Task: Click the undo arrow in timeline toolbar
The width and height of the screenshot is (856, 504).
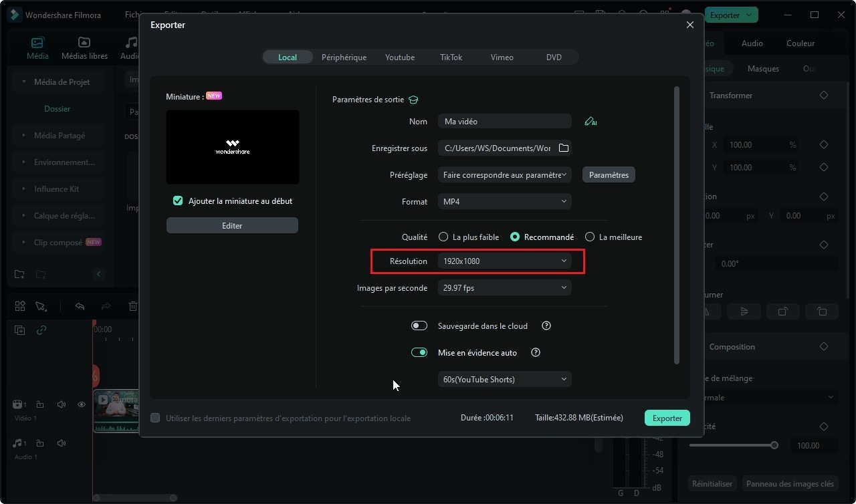Action: 80,306
